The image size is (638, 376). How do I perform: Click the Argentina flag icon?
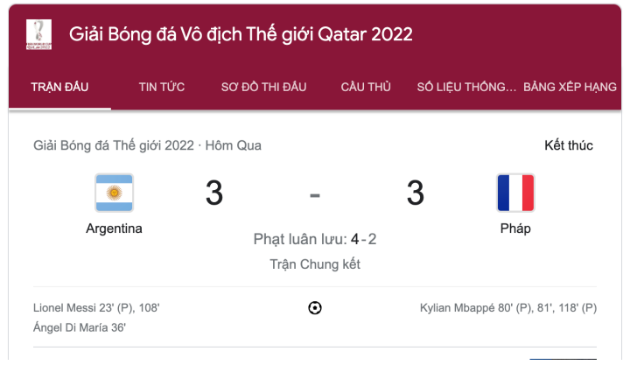pos(114,192)
